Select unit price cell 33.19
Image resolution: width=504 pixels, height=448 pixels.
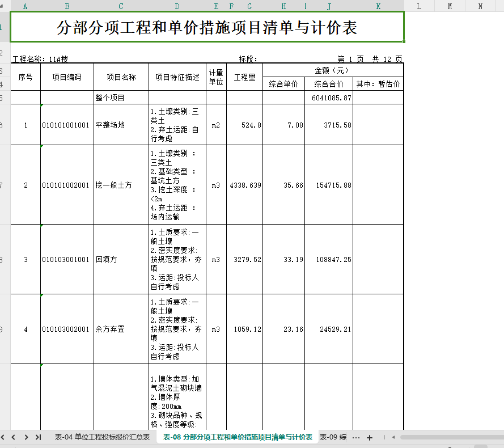284,259
